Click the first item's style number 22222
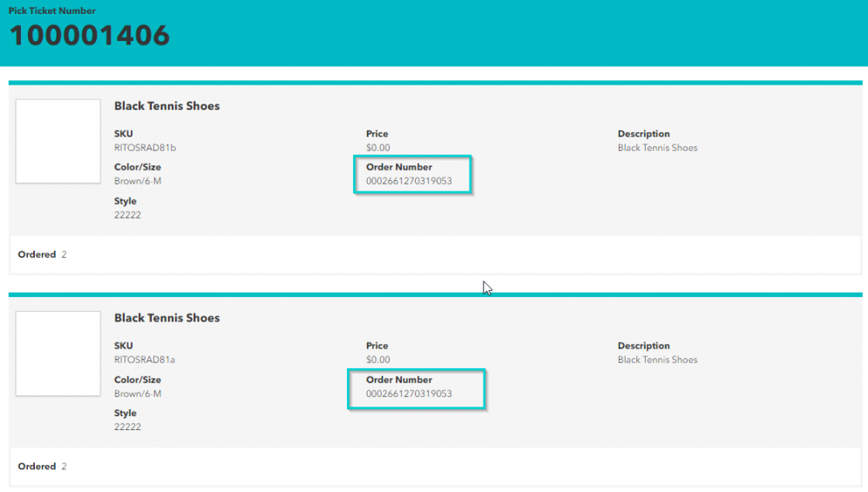The height and width of the screenshot is (492, 868). click(127, 215)
